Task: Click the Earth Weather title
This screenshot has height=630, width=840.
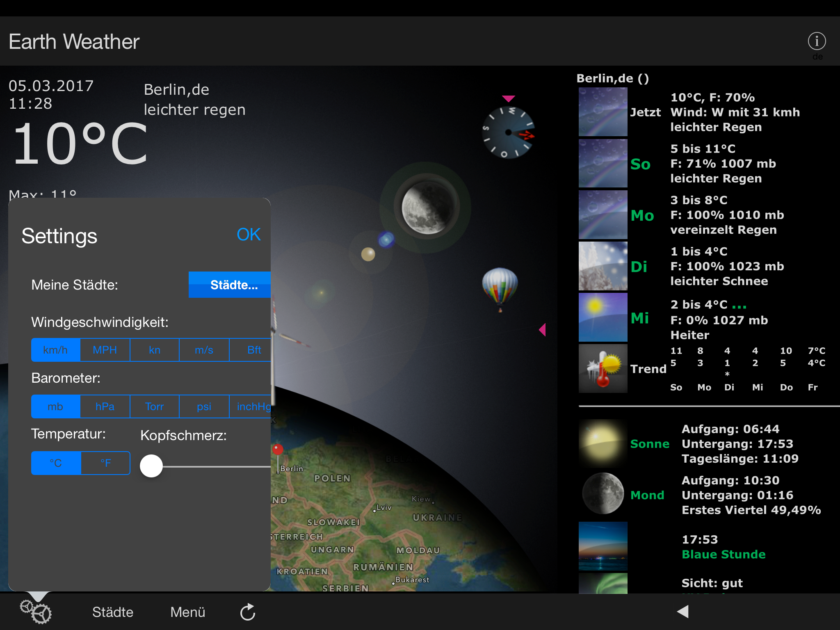Action: click(74, 41)
